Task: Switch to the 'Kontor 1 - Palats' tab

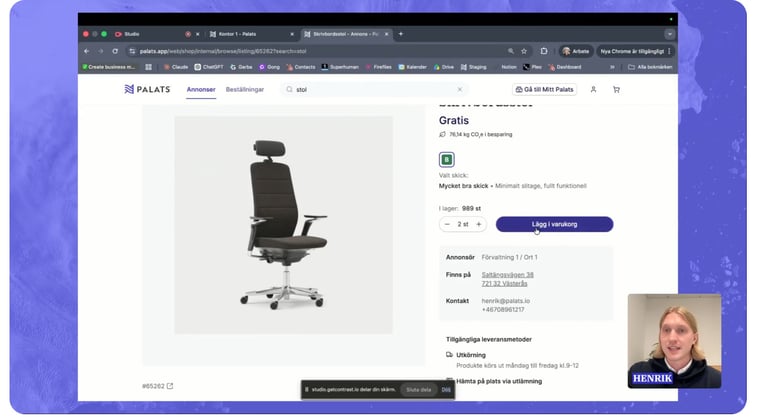Action: click(238, 34)
